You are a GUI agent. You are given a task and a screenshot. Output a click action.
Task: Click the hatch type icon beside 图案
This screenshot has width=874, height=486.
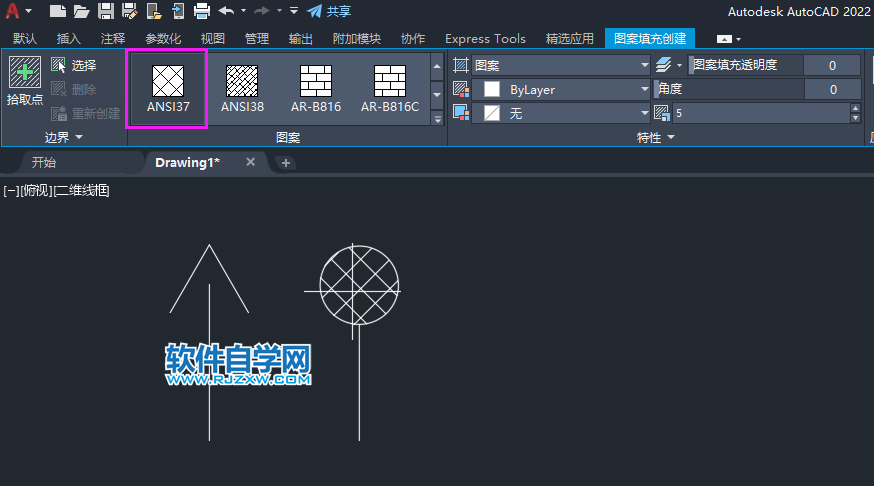click(x=460, y=65)
